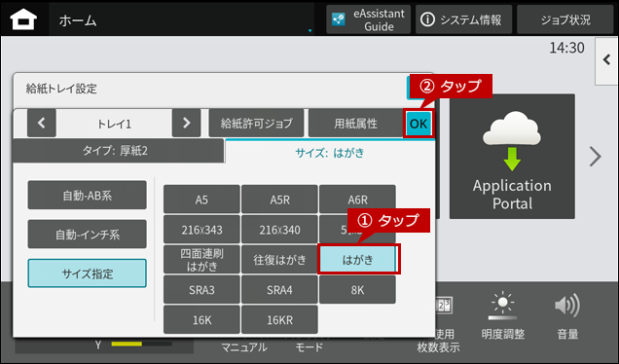Tap OK to confirm tray settings
Image resolution: width=619 pixels, height=364 pixels.
419,124
